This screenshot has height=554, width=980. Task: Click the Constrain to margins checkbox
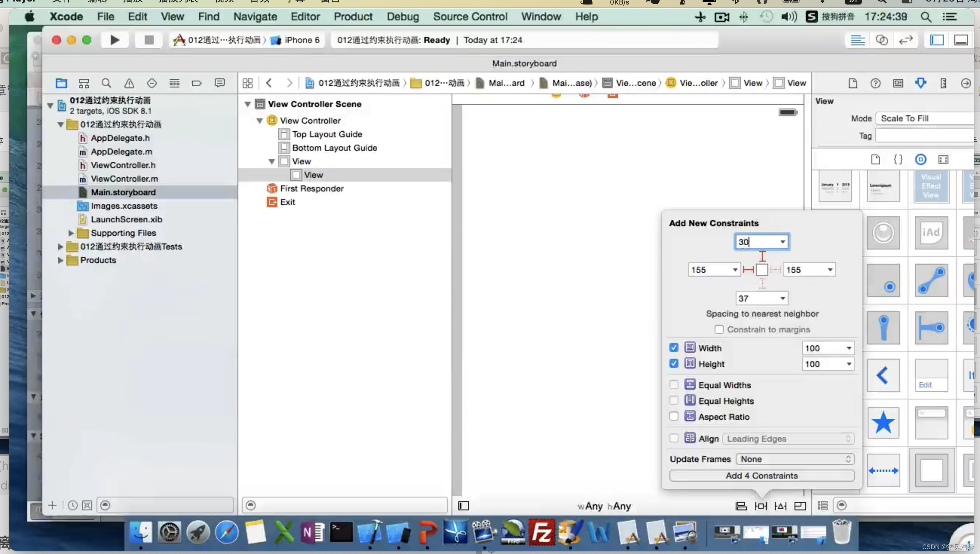(x=719, y=329)
